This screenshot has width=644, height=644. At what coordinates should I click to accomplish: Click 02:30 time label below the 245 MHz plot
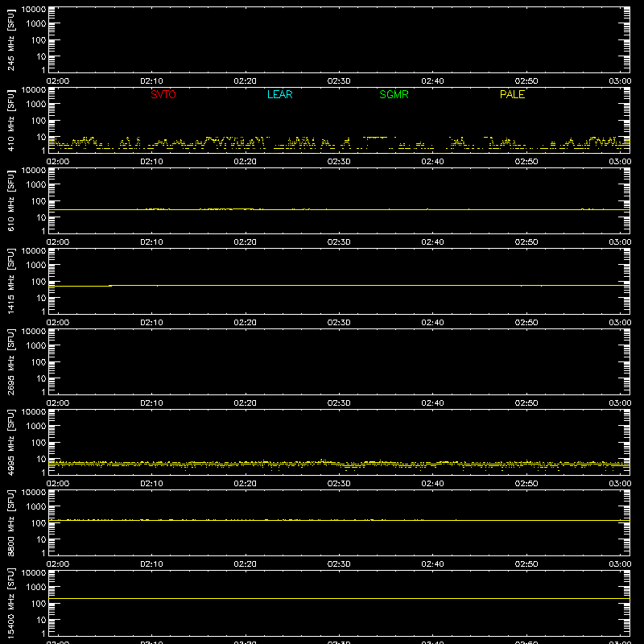coord(339,81)
